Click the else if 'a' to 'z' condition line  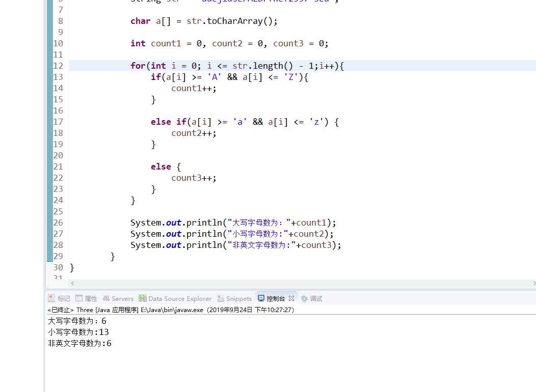tap(245, 122)
